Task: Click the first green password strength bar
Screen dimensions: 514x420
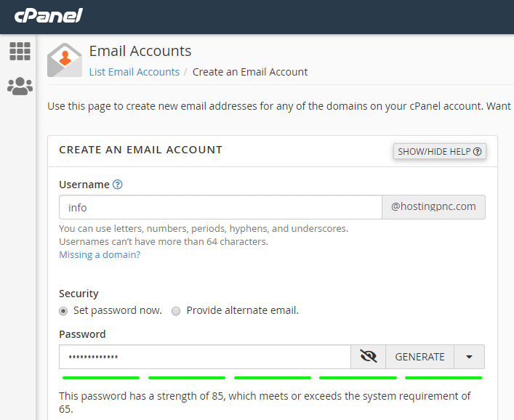Action: coord(101,378)
